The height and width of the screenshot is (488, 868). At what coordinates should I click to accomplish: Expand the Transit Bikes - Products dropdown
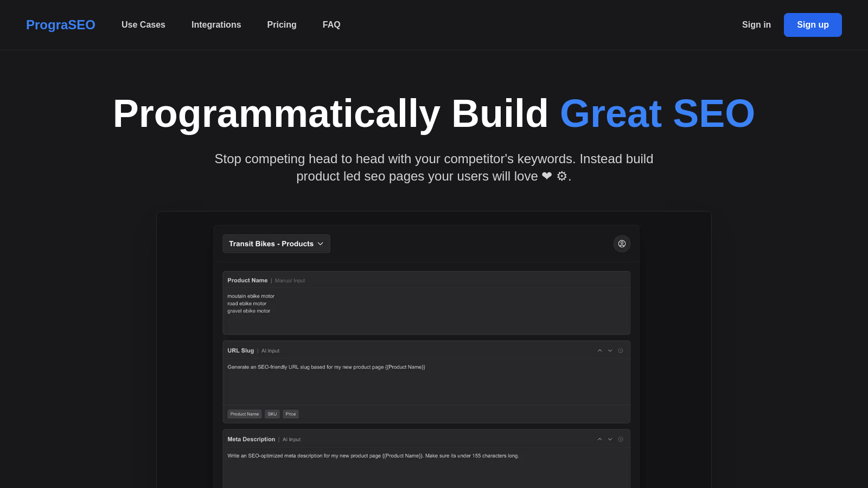(x=276, y=244)
